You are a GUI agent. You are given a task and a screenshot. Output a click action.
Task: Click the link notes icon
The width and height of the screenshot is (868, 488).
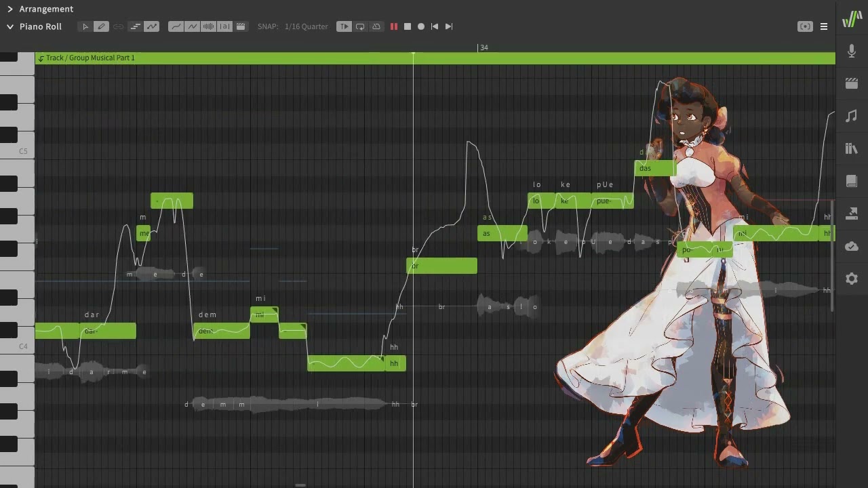click(x=118, y=26)
